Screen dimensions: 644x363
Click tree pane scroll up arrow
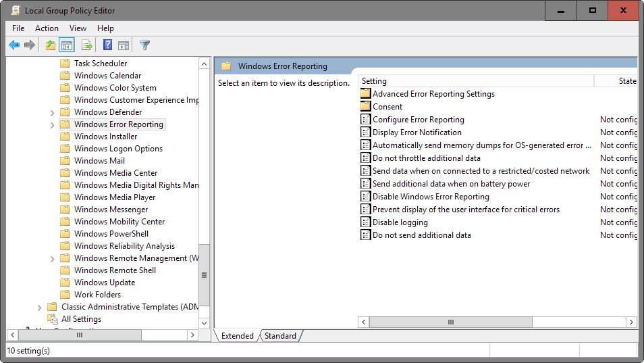point(204,64)
